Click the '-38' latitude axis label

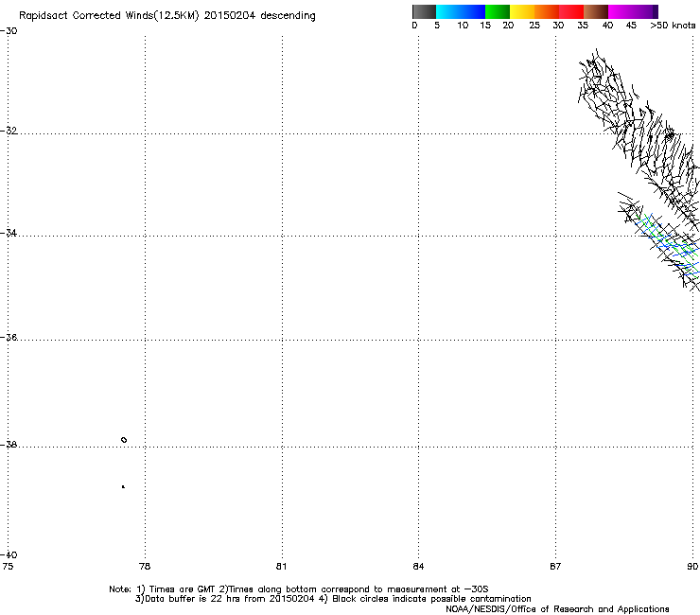[x=9, y=445]
